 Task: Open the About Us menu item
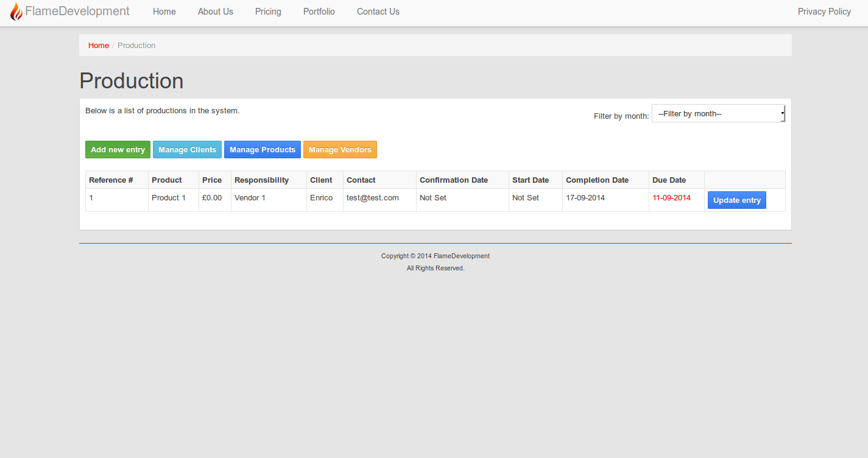(x=216, y=12)
